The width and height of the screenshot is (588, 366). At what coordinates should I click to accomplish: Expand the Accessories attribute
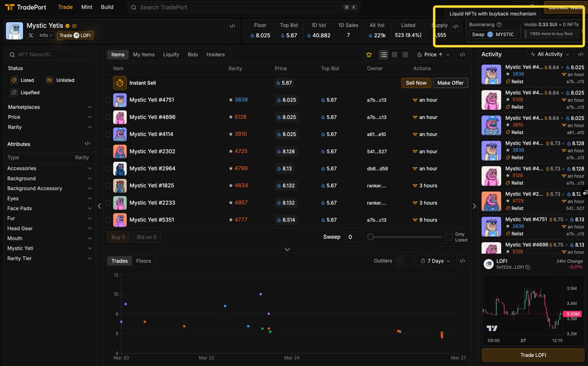pyautogui.click(x=49, y=169)
